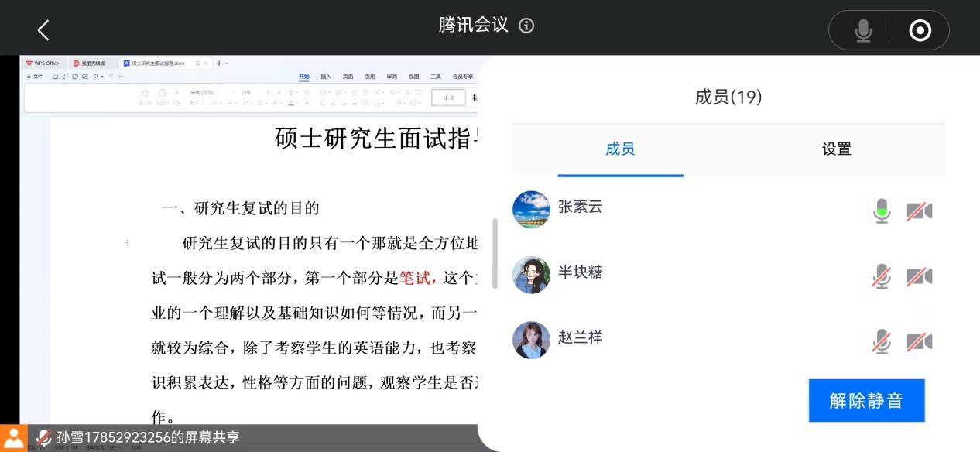Select the 成员 tab
Viewport: 980px width, 452px height.
620,149
